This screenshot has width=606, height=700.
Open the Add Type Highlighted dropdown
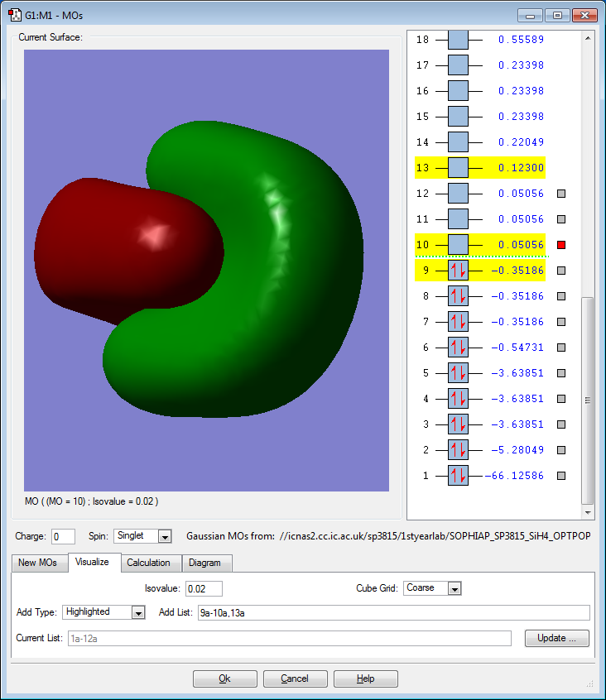(103, 612)
